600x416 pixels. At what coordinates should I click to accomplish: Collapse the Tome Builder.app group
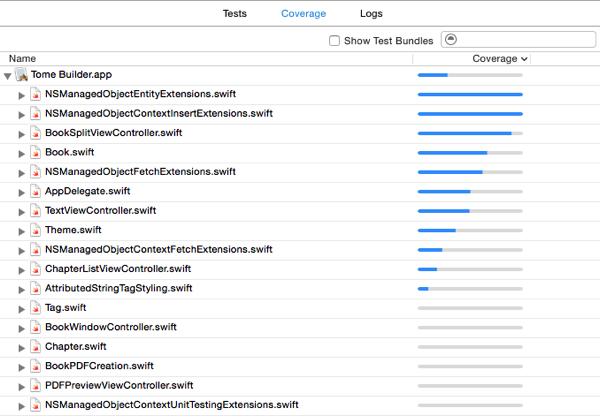tap(8, 76)
